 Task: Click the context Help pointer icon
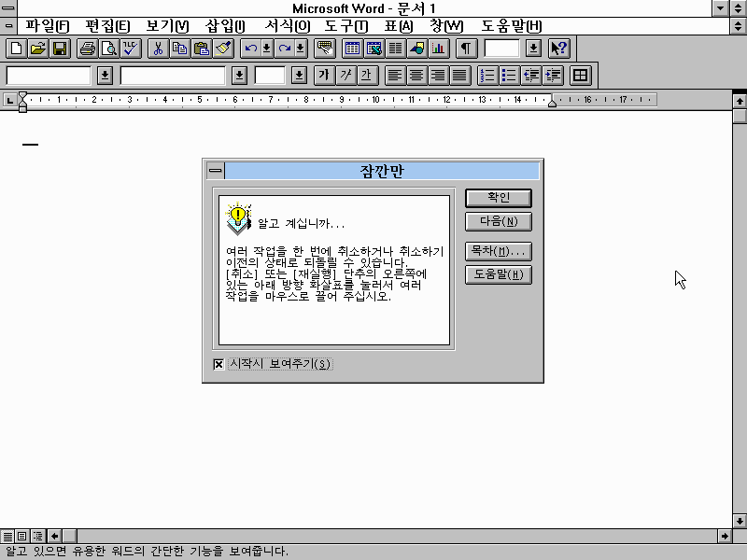pos(558,49)
